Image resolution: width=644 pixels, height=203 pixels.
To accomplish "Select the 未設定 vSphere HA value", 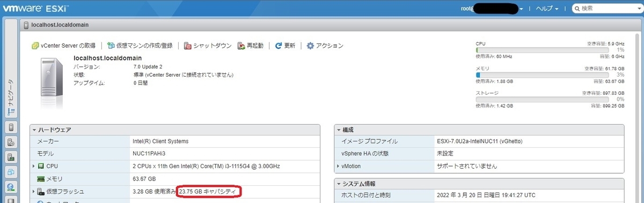I will pos(445,154).
